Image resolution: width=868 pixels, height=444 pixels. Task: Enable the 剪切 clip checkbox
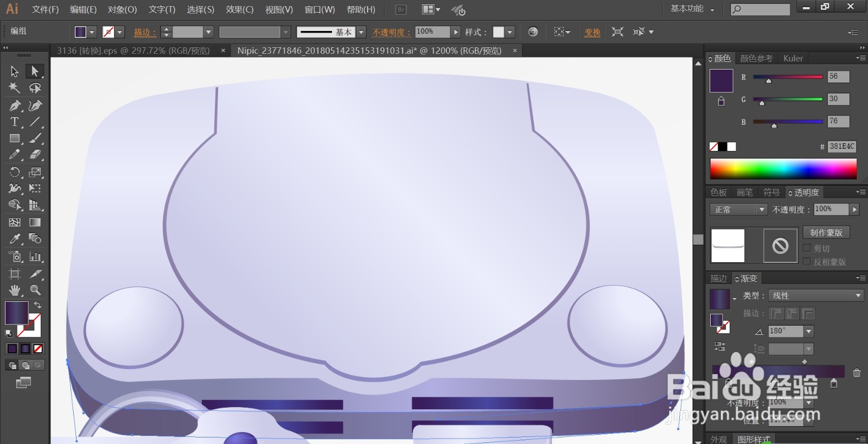[x=807, y=248]
